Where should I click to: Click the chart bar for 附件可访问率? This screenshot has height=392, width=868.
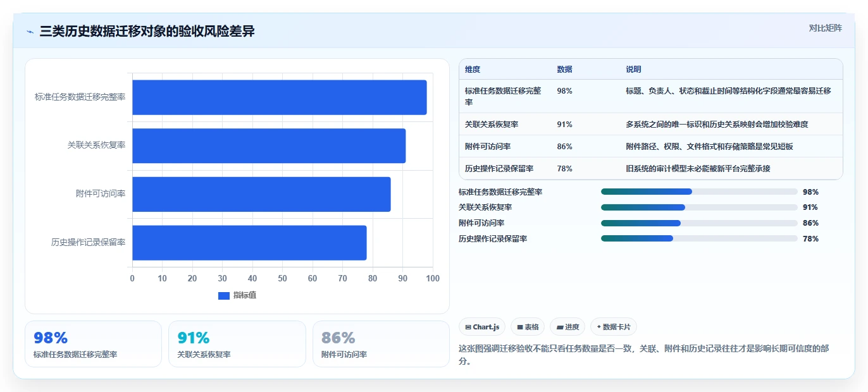click(x=261, y=194)
